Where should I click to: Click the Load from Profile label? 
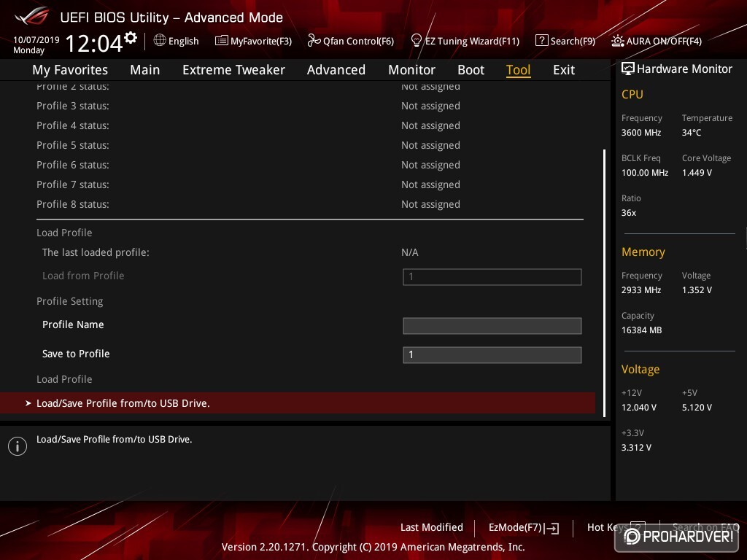pos(83,276)
